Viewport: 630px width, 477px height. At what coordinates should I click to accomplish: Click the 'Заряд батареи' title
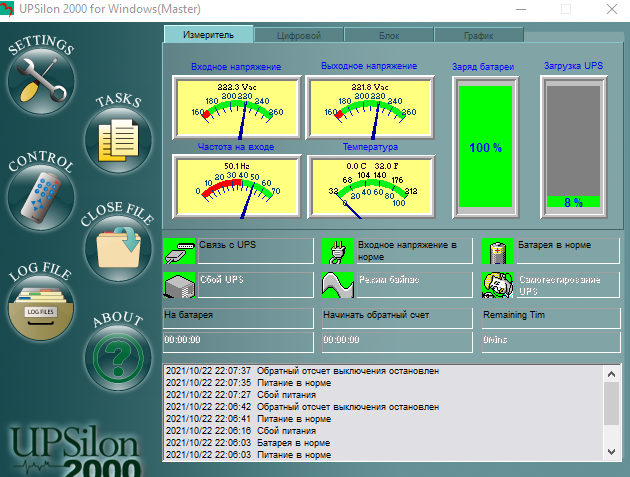[x=483, y=67]
